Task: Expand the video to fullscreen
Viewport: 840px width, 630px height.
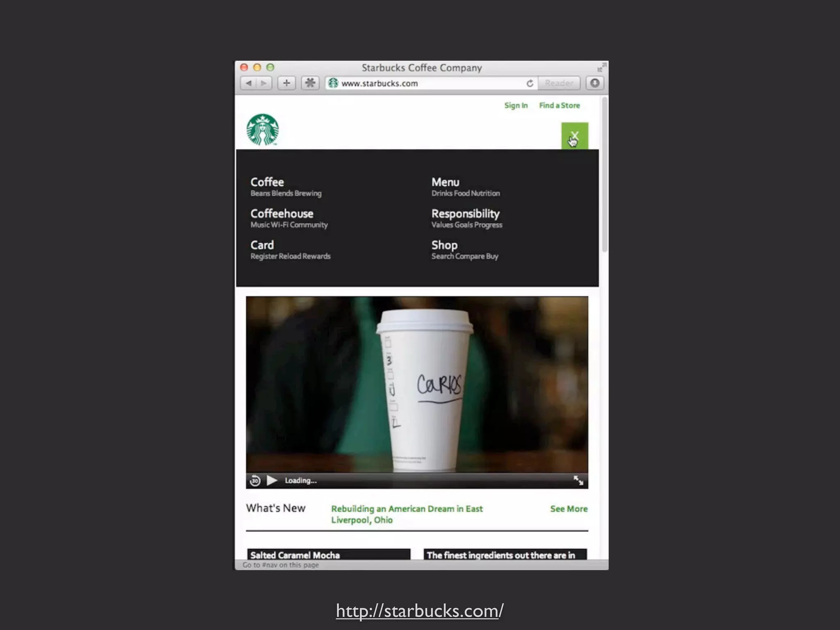Action: point(578,480)
